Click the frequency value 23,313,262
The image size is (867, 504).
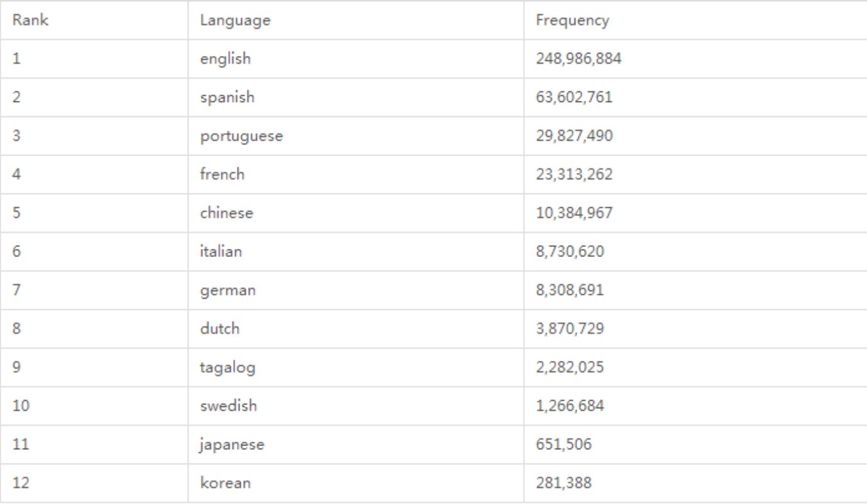coord(574,174)
